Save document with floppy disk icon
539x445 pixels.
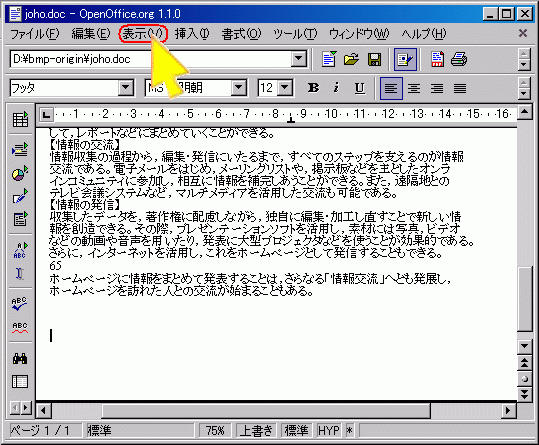coord(374,59)
